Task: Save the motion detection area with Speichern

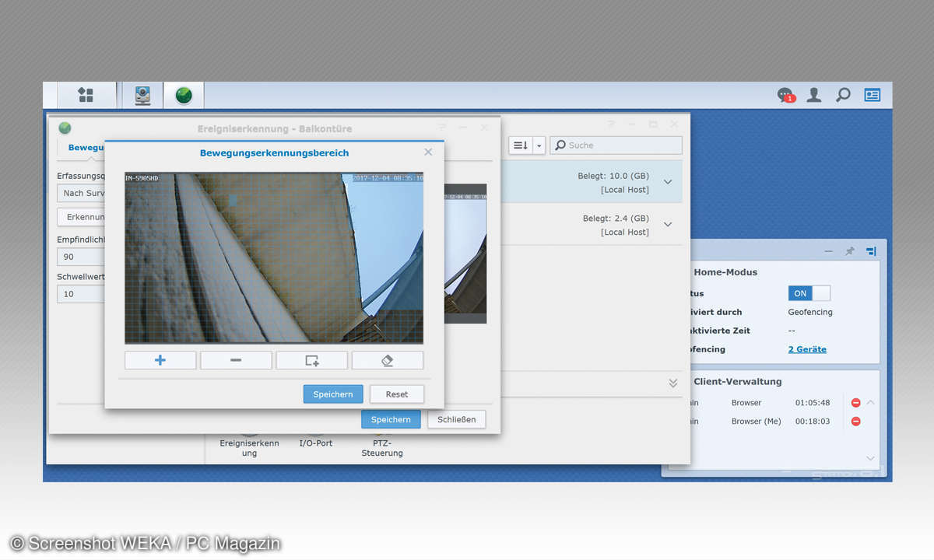Action: click(333, 394)
